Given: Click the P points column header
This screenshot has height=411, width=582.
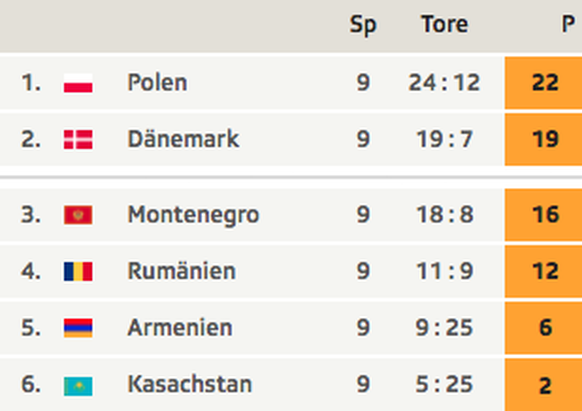Looking at the screenshot, I should pyautogui.click(x=568, y=25).
